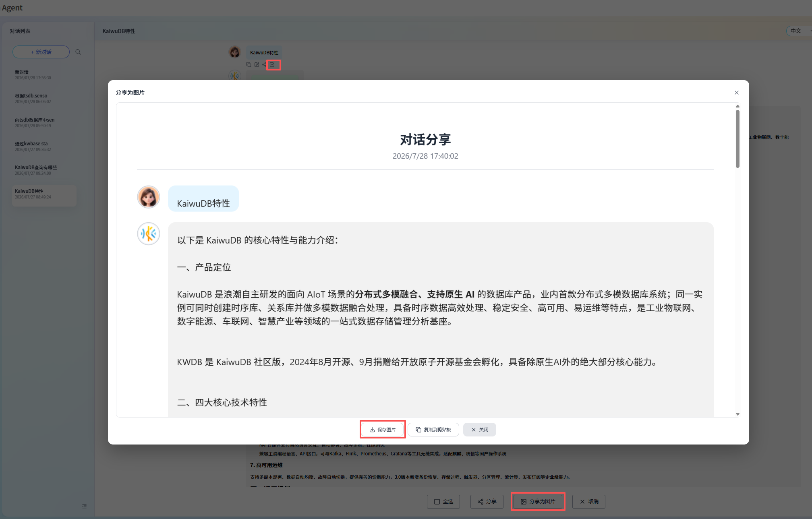Click the 保存图片 button
Screen dimensions: 812x519
(383, 430)
